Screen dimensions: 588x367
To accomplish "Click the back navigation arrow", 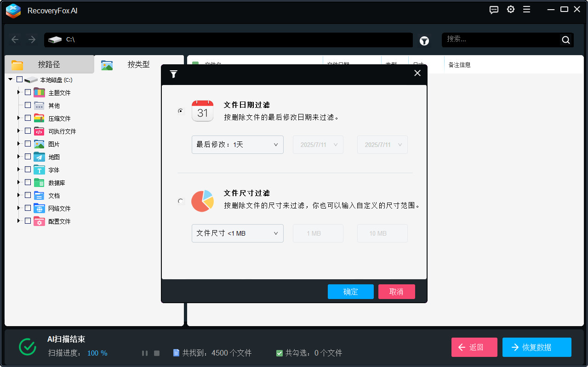I will [15, 40].
